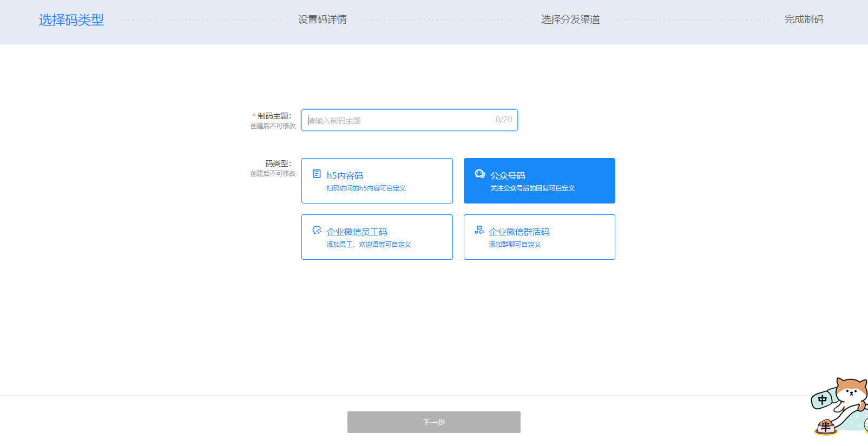Click the 企业微信员工码 icon

(x=317, y=231)
